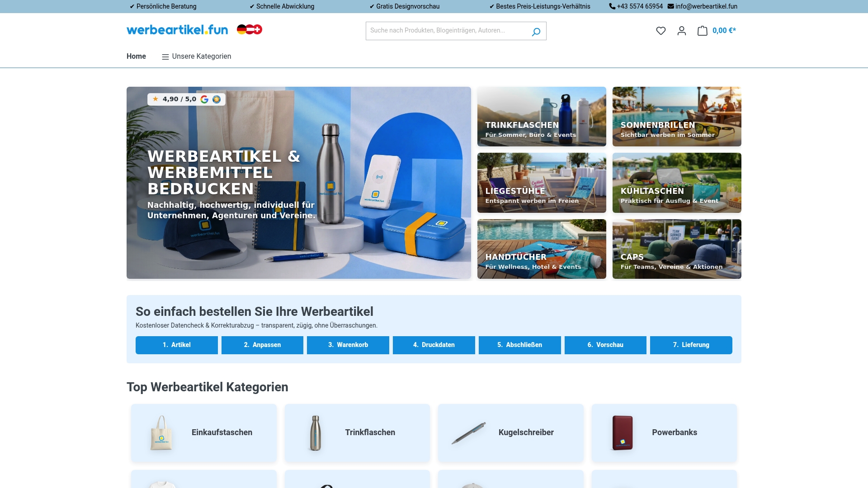Click the trust badge next to Google icon

(217, 99)
